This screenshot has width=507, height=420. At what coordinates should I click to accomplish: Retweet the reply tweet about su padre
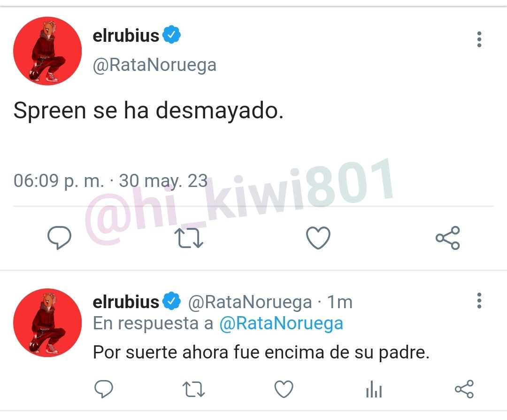[x=194, y=389]
